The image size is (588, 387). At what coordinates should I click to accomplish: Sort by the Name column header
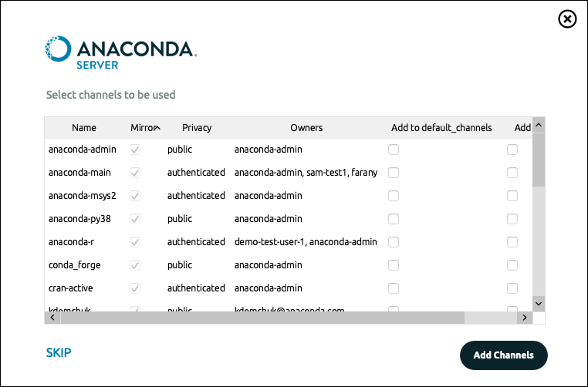click(84, 128)
